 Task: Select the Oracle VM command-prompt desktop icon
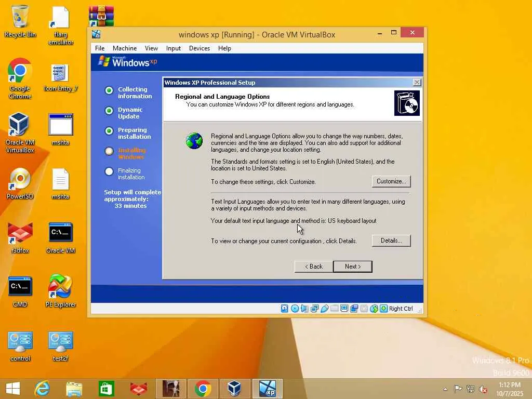click(60, 237)
